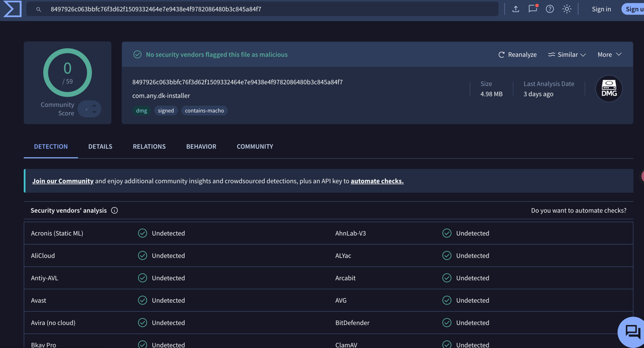
Task: Click the ALYac undetected check icon
Action: [x=447, y=255]
